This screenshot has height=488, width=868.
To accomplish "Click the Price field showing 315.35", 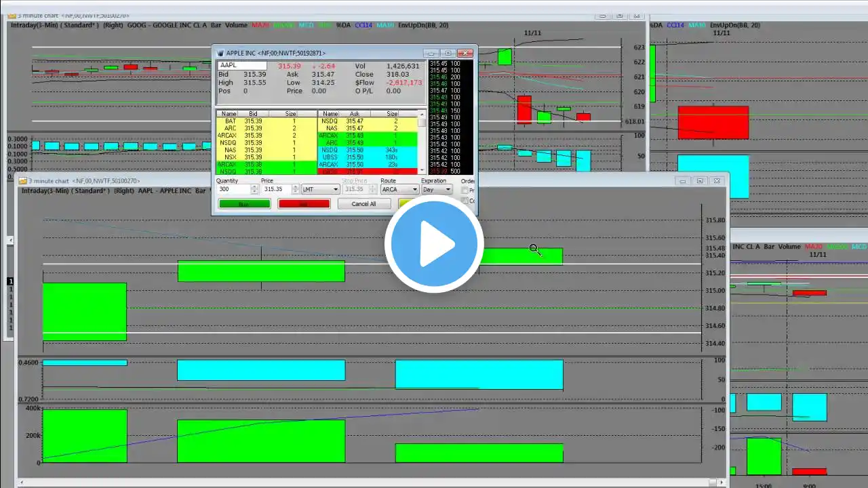I will click(x=277, y=190).
